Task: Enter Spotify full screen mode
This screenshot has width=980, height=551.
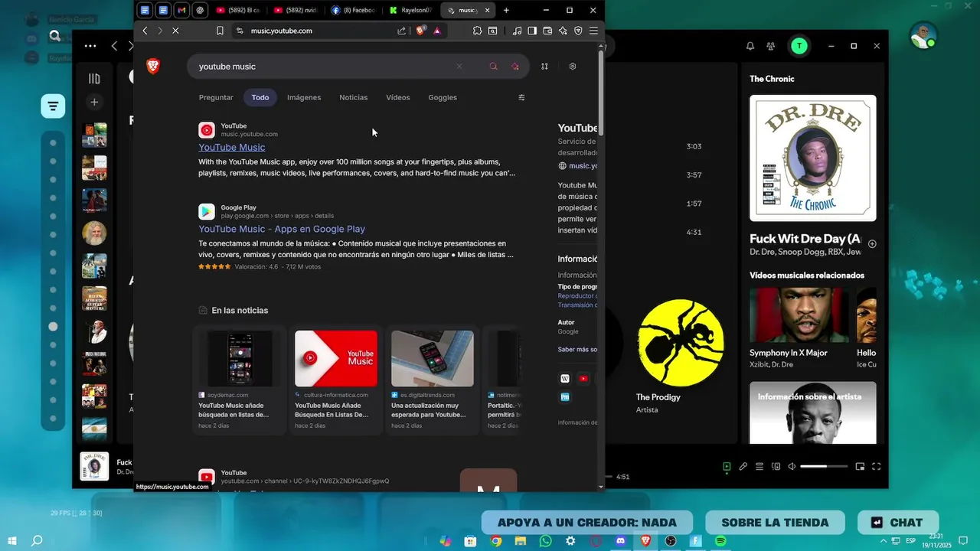Action: 877,467
